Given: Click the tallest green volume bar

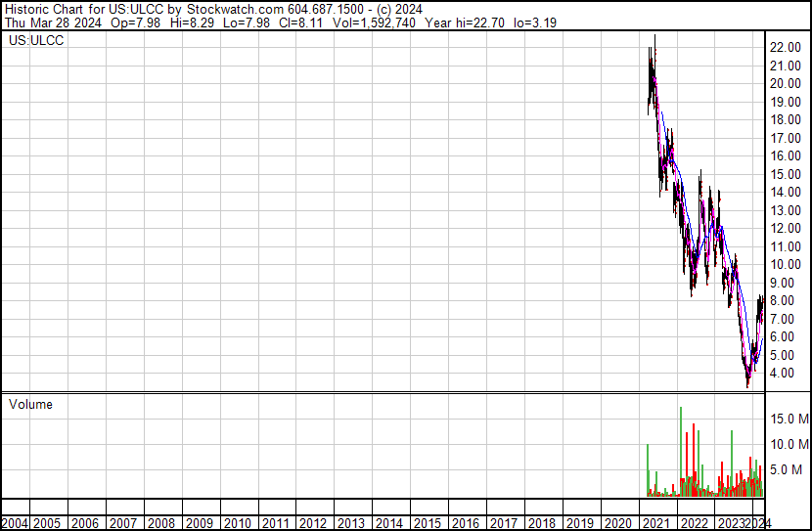Looking at the screenshot, I should [x=681, y=450].
